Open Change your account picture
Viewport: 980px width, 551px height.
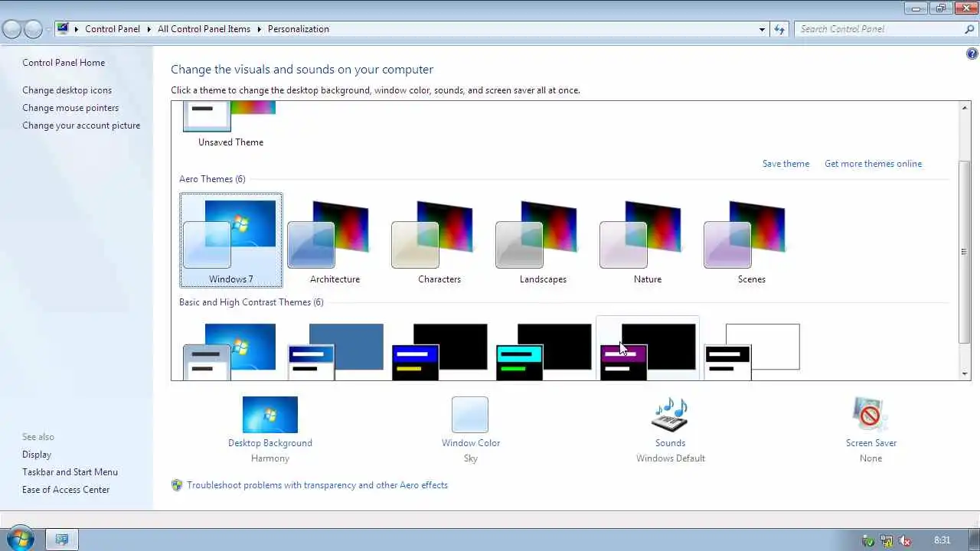tap(81, 126)
